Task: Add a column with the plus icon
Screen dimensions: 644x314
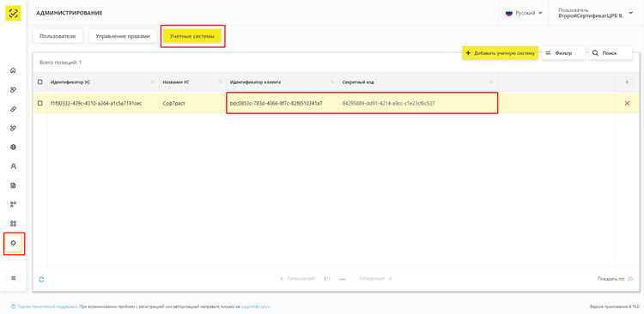Action: click(627, 82)
